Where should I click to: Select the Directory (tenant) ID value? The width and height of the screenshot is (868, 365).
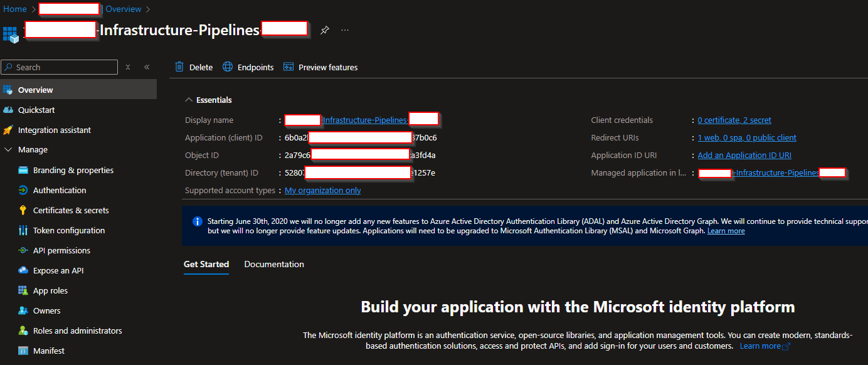pyautogui.click(x=360, y=172)
